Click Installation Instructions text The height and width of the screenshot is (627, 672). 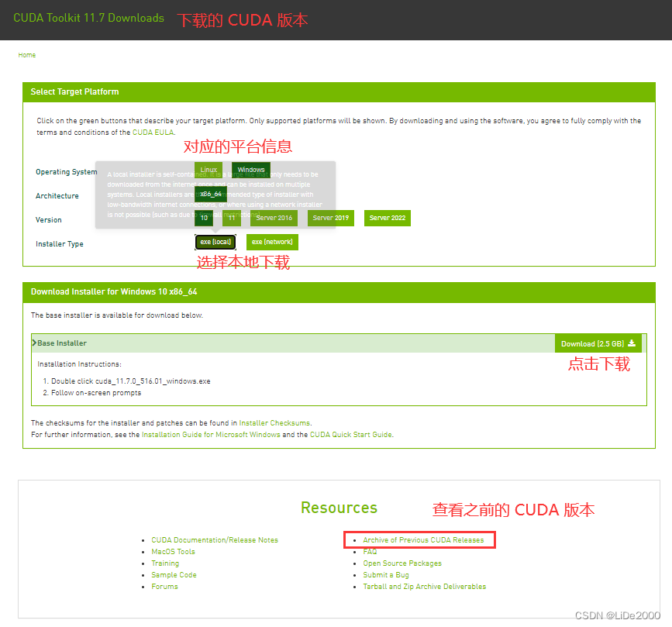pyautogui.click(x=79, y=363)
